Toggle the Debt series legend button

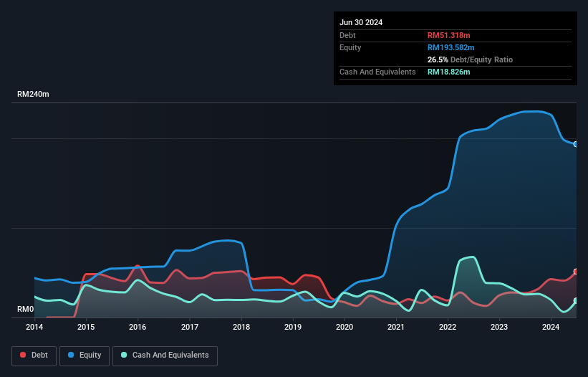34,355
